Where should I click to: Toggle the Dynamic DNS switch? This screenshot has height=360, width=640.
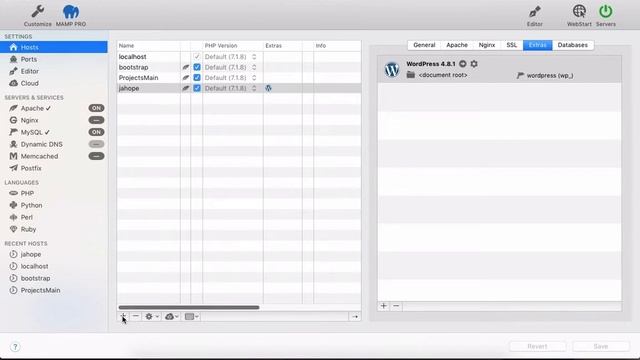96,144
